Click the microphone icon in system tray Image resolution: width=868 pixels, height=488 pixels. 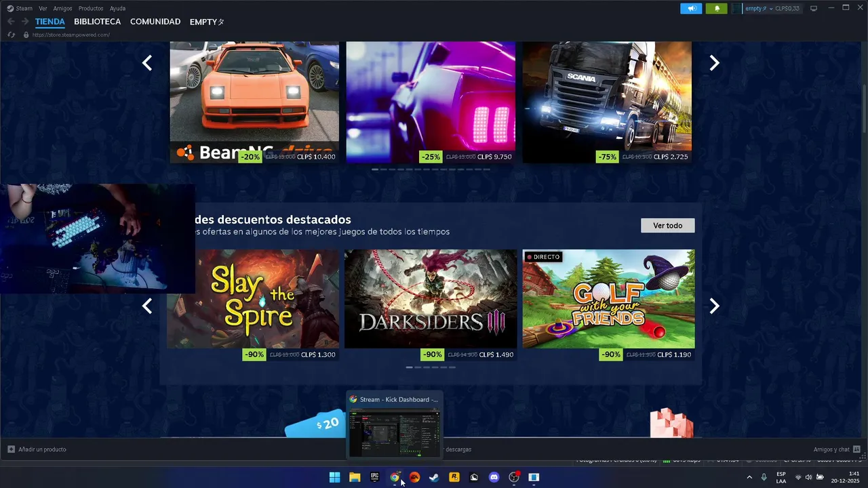(764, 477)
